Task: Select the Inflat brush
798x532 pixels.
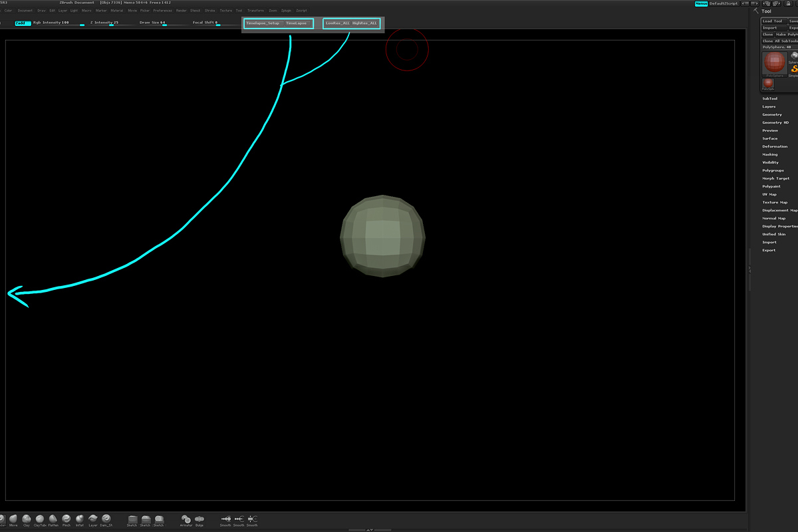Action: (x=80, y=519)
